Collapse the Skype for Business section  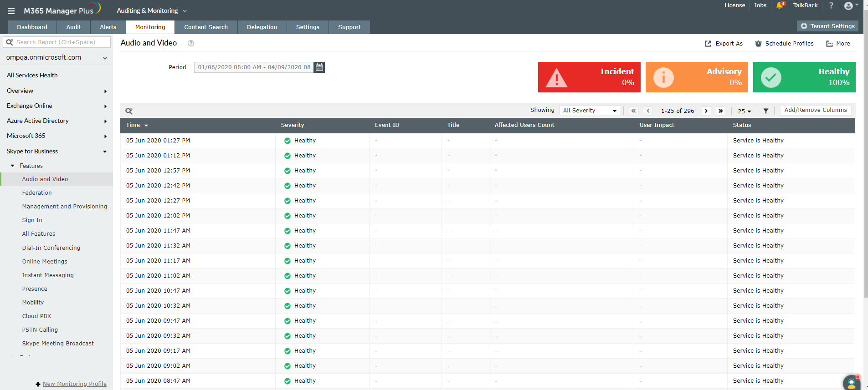click(x=56, y=152)
